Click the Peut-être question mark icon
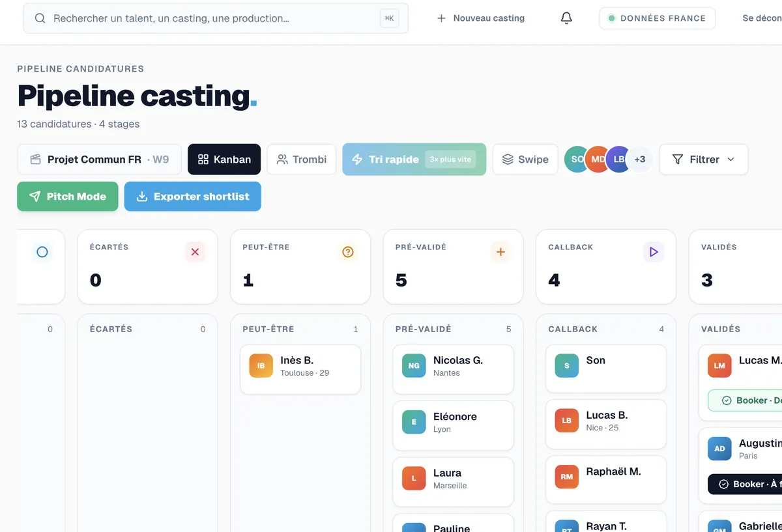 click(348, 252)
